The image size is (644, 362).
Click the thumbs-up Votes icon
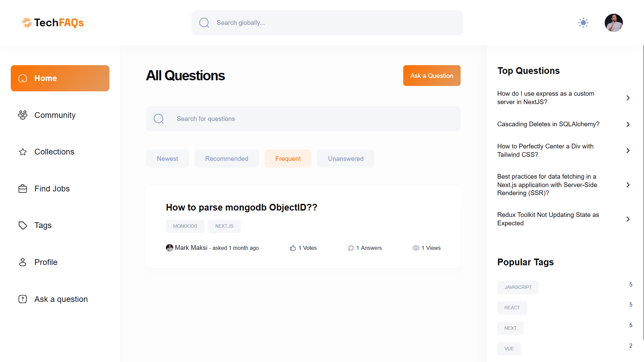click(293, 248)
